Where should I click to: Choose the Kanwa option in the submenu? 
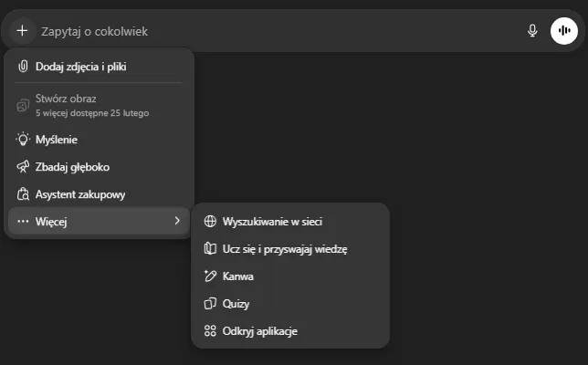(237, 276)
